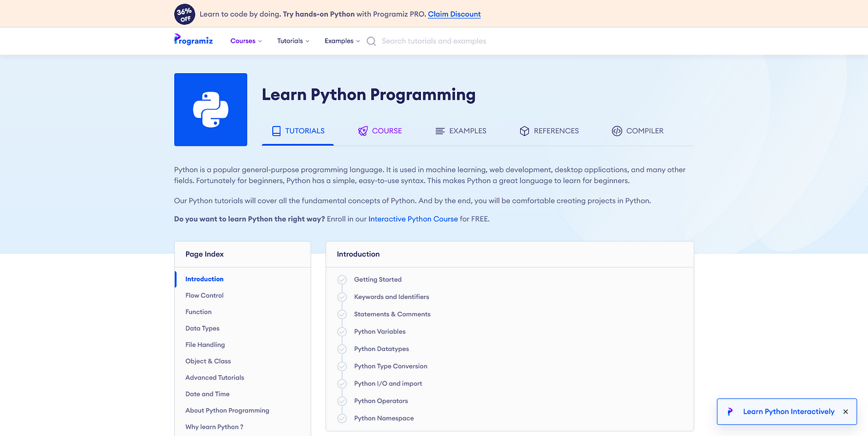
Task: Open the Python Variables tutorial
Action: 379,332
